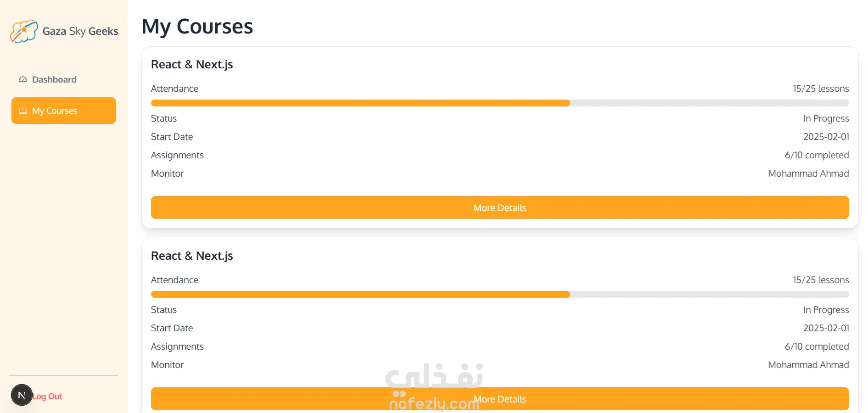Select the My Courses sidebar item
Viewport: 868px width, 413px height.
coord(64,111)
